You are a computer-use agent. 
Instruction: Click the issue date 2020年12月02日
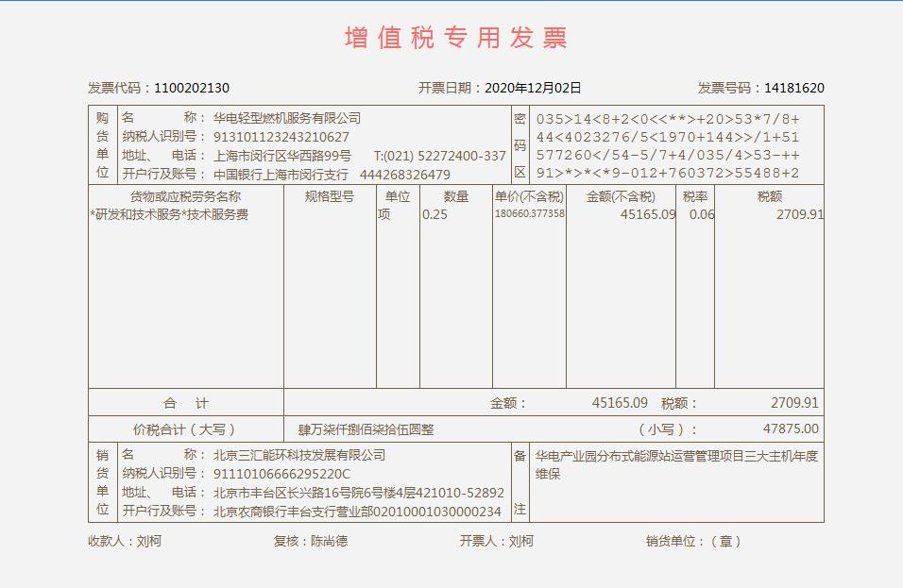[x=533, y=88]
